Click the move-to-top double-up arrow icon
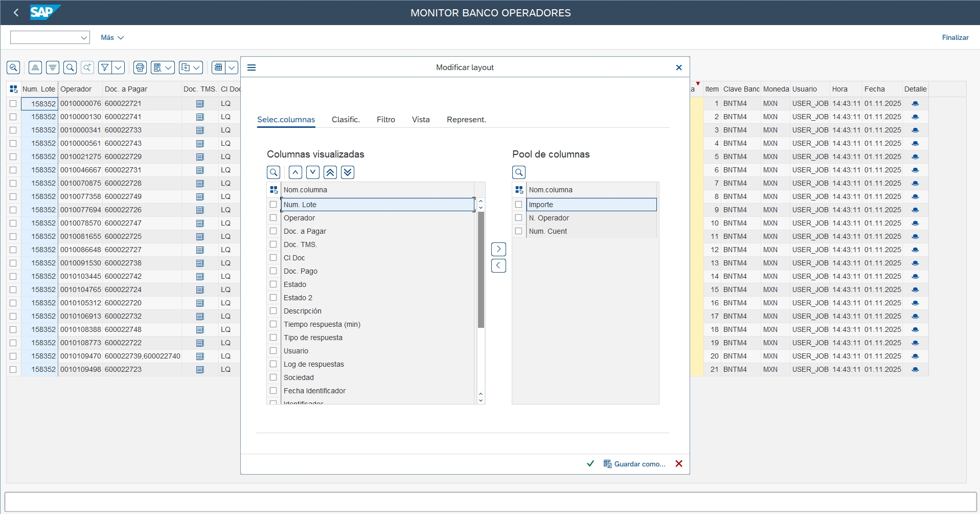The image size is (980, 514). pyautogui.click(x=330, y=172)
